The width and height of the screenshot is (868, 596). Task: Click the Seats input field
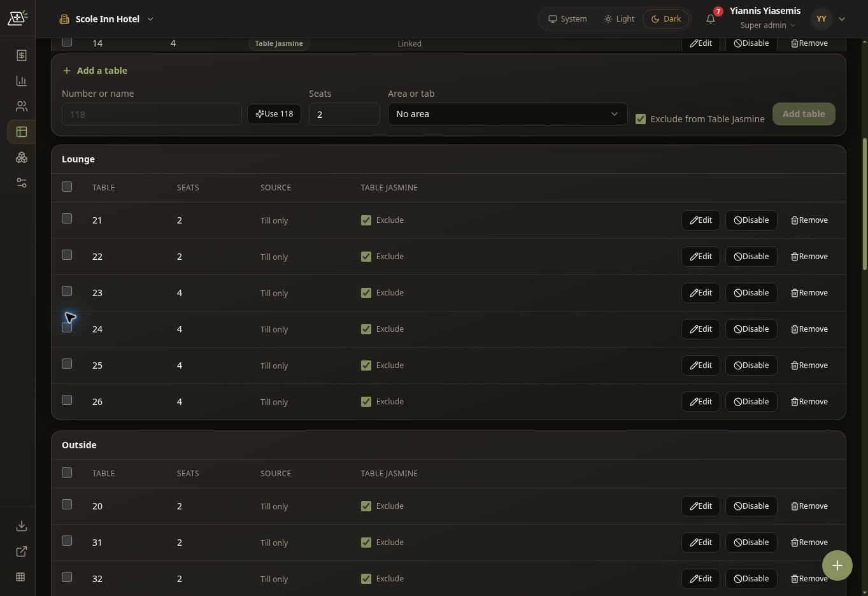tap(345, 114)
